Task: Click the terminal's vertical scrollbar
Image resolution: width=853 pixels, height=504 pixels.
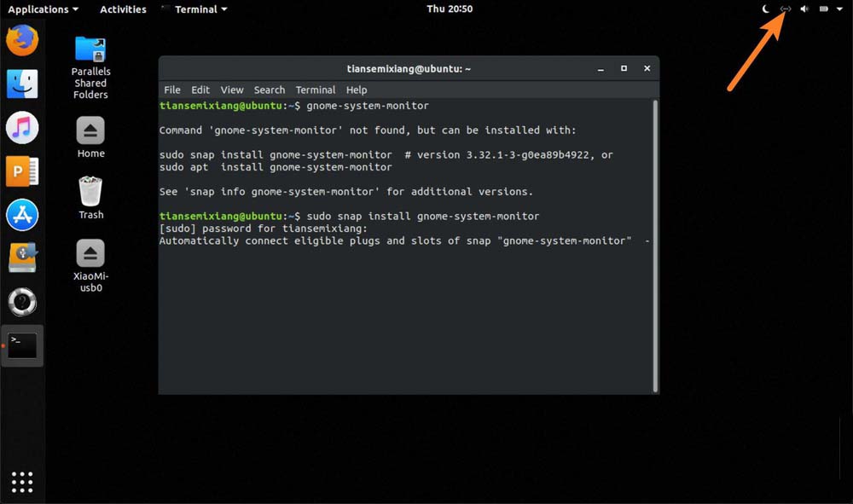Action: click(655, 246)
